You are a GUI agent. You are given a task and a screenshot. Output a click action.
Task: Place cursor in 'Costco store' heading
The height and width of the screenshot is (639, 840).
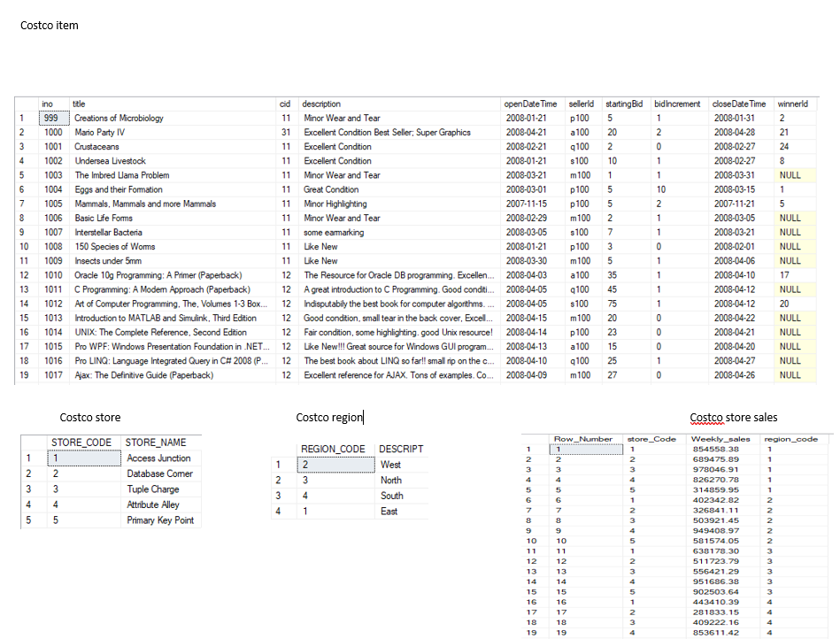(90, 417)
